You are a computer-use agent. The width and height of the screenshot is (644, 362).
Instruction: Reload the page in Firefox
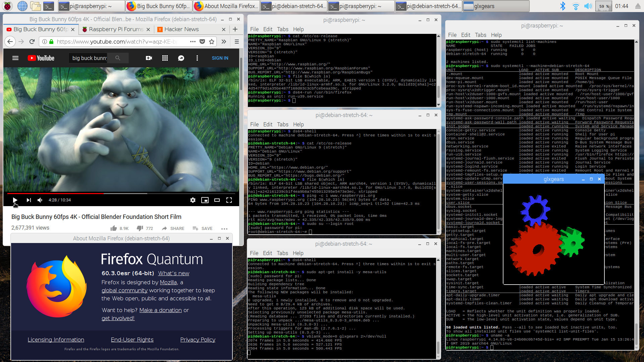[x=32, y=42]
